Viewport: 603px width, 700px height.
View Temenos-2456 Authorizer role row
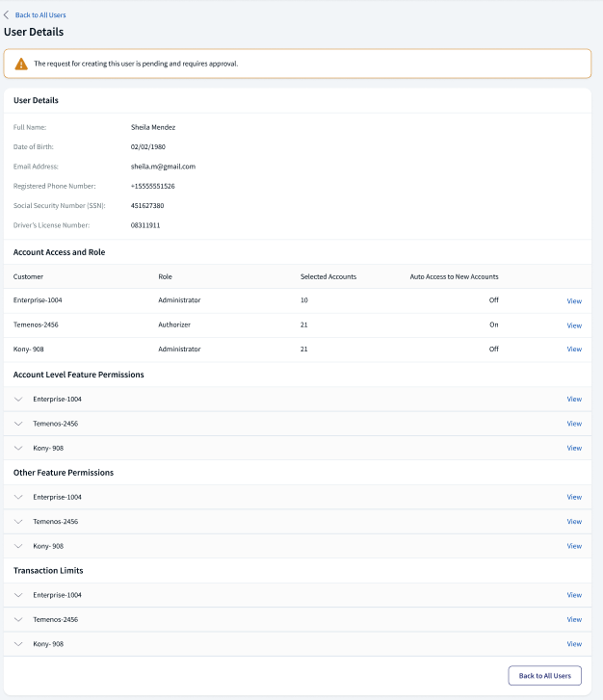coord(574,325)
